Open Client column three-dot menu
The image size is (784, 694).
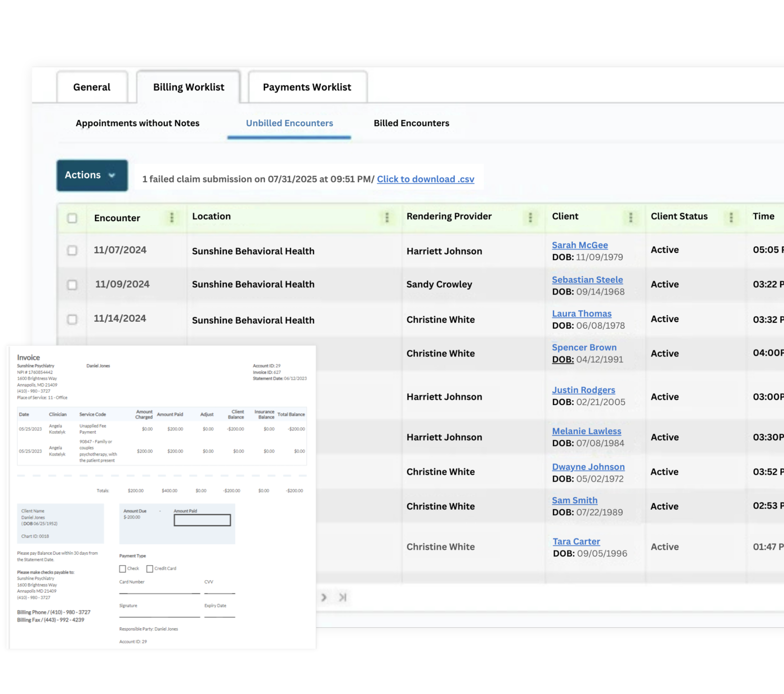point(630,218)
